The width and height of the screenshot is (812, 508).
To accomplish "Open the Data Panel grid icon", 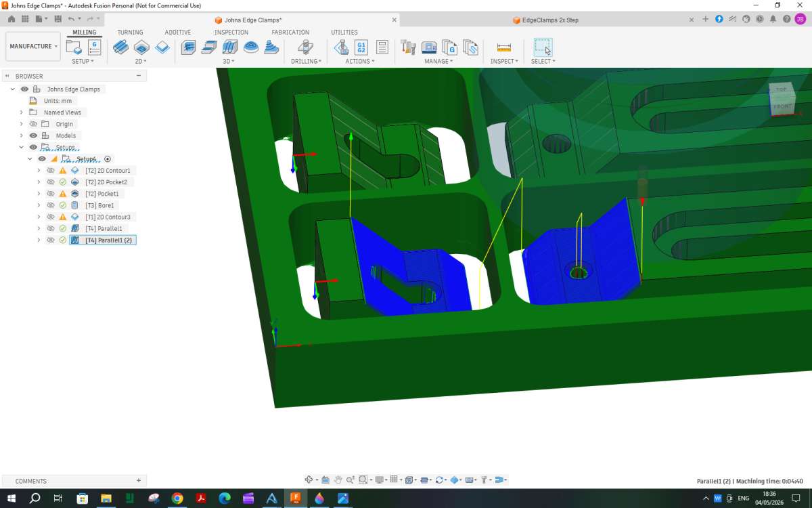I will tap(24, 19).
